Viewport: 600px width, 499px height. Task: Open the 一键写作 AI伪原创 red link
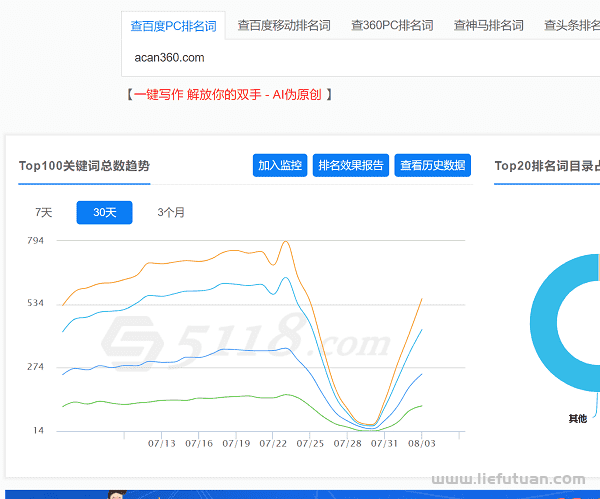pyautogui.click(x=228, y=94)
